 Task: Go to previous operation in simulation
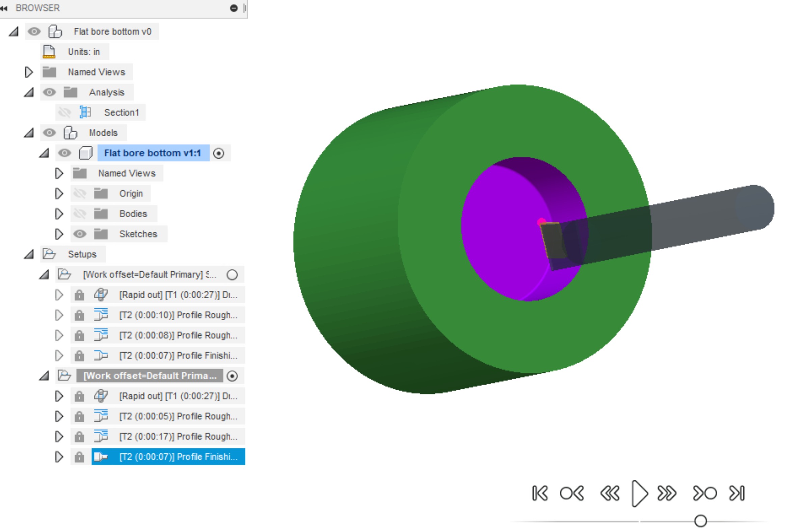tap(572, 493)
